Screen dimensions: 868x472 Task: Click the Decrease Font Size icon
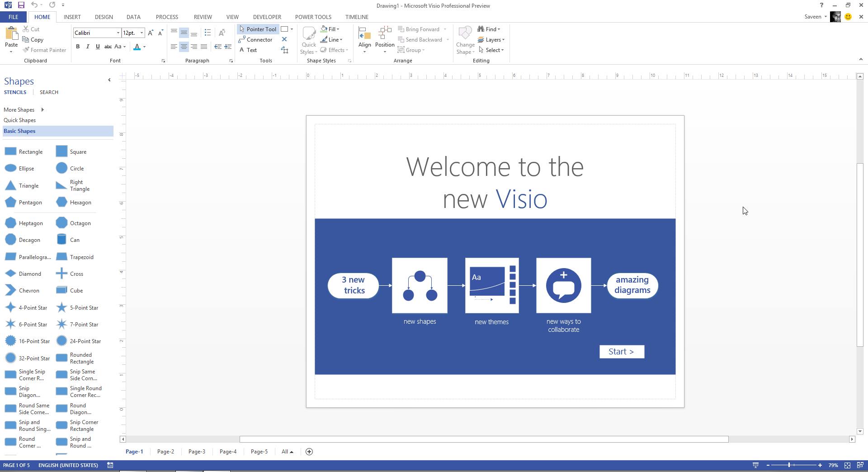click(160, 33)
